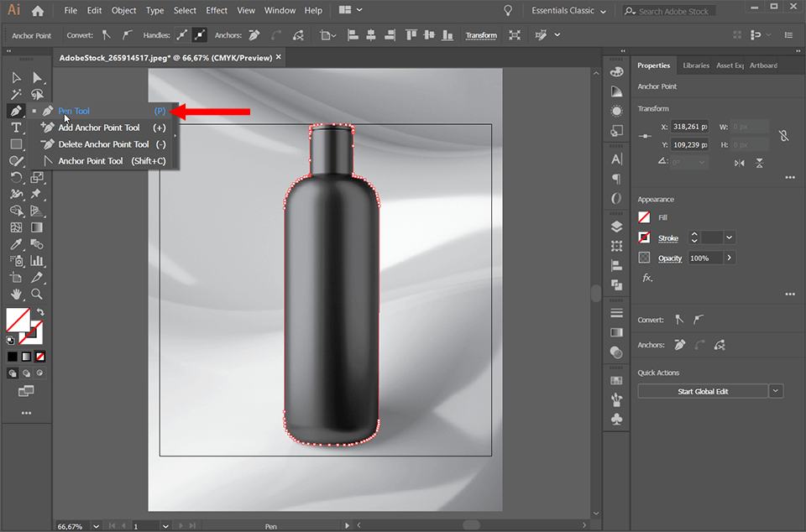Open Transform options from the control bar
This screenshot has height=532, width=806.
point(481,35)
